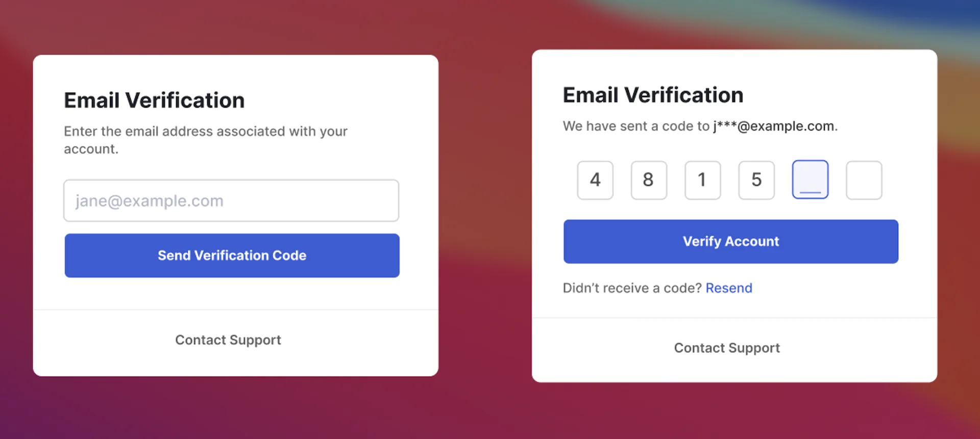Select the second code box containing 8

point(649,180)
